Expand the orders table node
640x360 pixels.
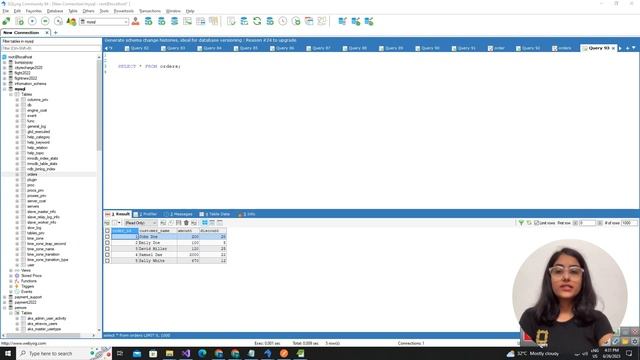click(17, 174)
